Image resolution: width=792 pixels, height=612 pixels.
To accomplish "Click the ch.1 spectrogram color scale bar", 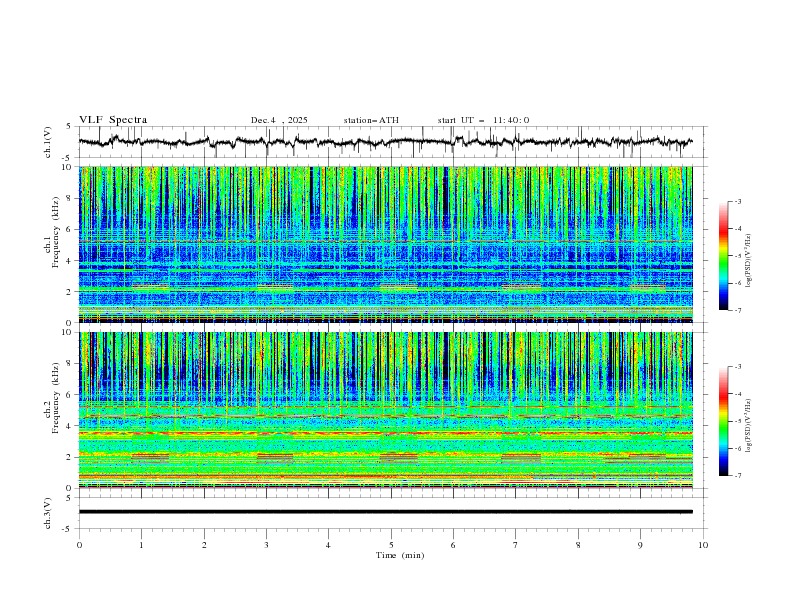I will (723, 255).
